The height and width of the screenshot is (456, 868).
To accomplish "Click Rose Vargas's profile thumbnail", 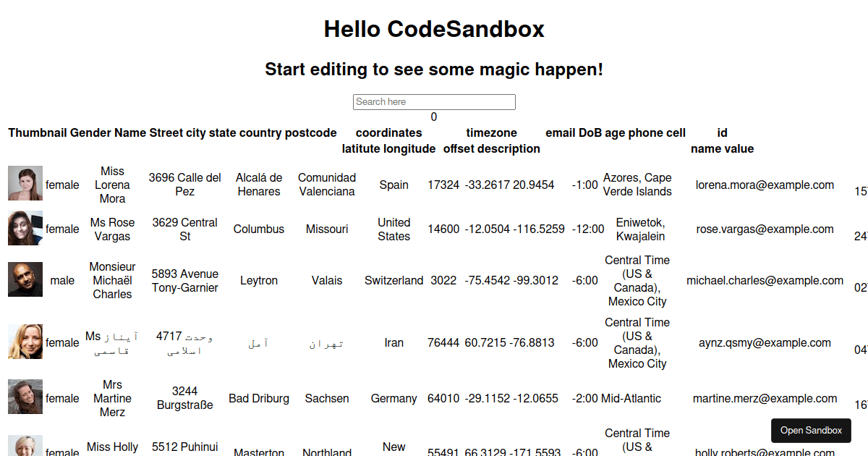I will (x=25, y=227).
